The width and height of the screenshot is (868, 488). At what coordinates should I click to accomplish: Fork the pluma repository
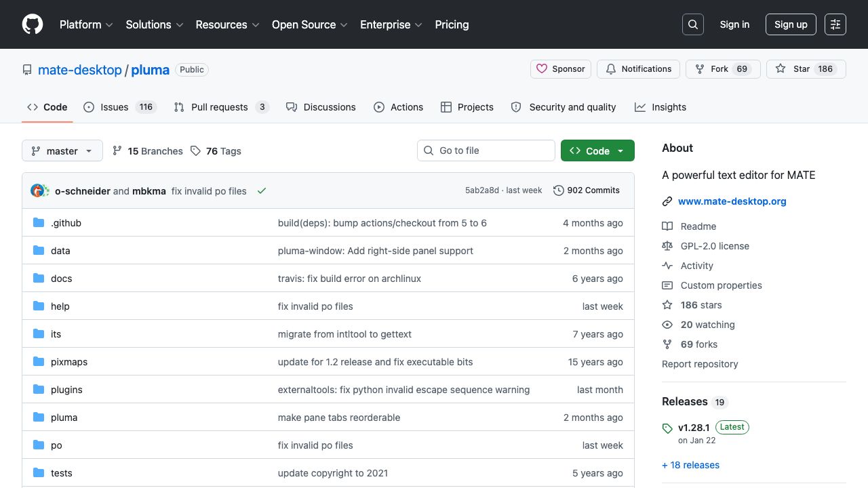pyautogui.click(x=723, y=69)
